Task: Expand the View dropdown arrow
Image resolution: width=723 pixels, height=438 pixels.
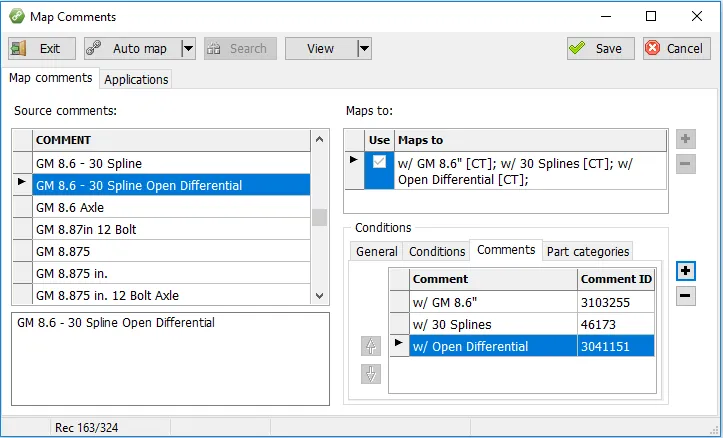Action: tap(364, 48)
